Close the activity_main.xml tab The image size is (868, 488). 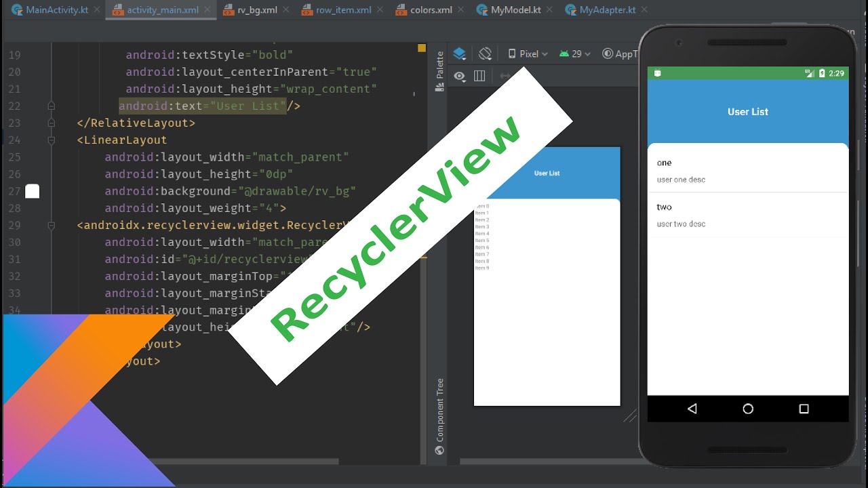click(208, 10)
